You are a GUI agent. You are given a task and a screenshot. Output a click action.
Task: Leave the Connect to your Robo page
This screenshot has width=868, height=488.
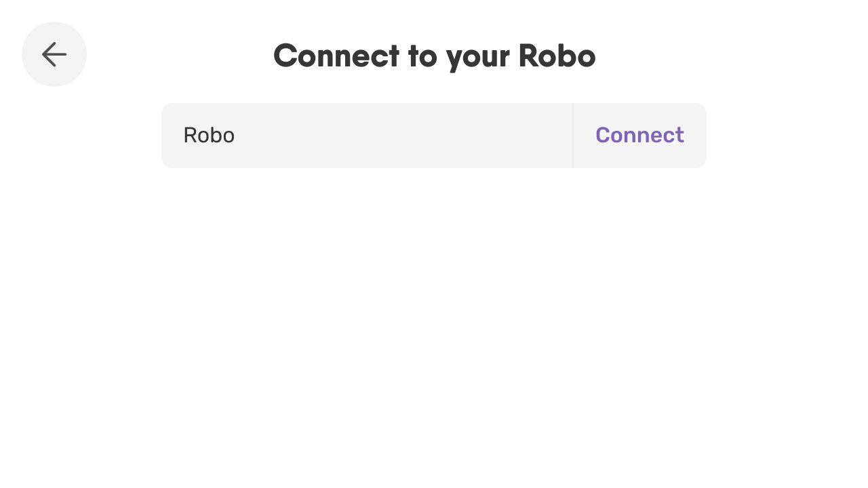[x=54, y=54]
